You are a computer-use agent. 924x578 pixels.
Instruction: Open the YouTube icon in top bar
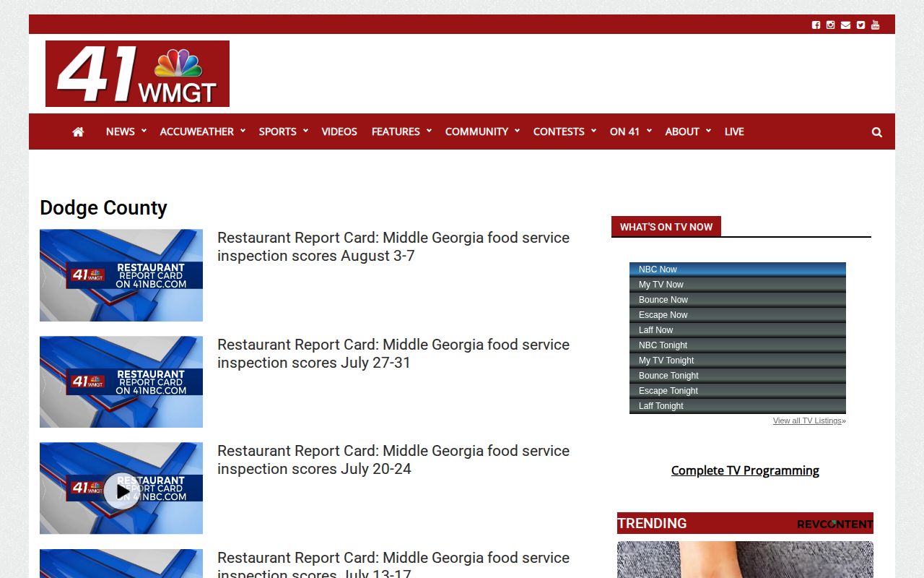coord(875,25)
